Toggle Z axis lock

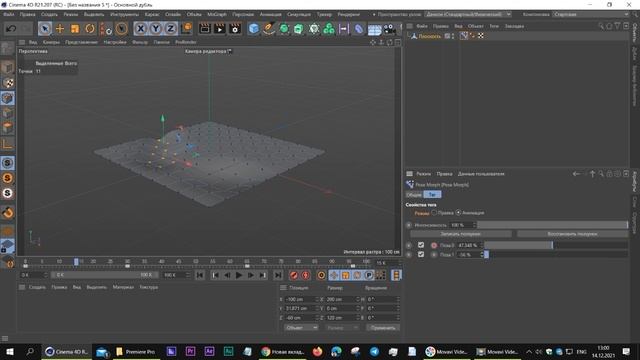click(171, 29)
